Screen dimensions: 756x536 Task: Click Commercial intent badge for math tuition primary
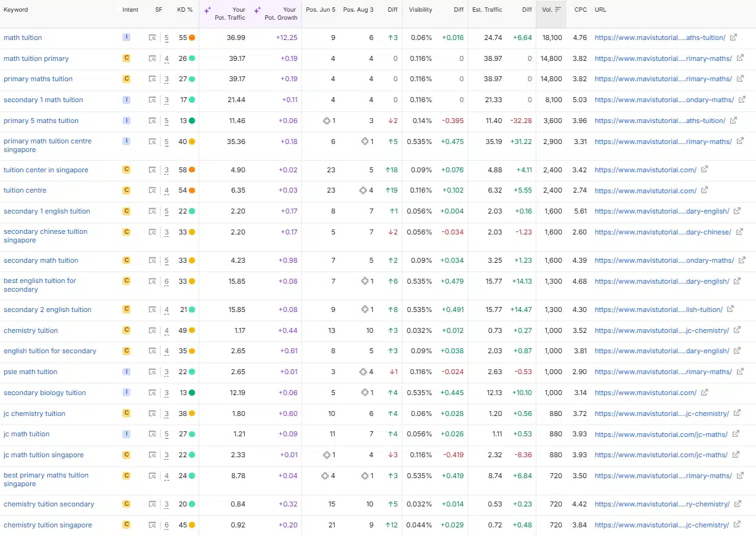126,58
